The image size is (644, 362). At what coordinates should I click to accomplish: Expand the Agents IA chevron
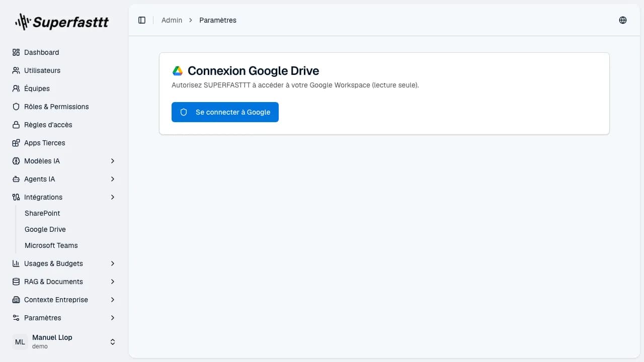pyautogui.click(x=113, y=179)
